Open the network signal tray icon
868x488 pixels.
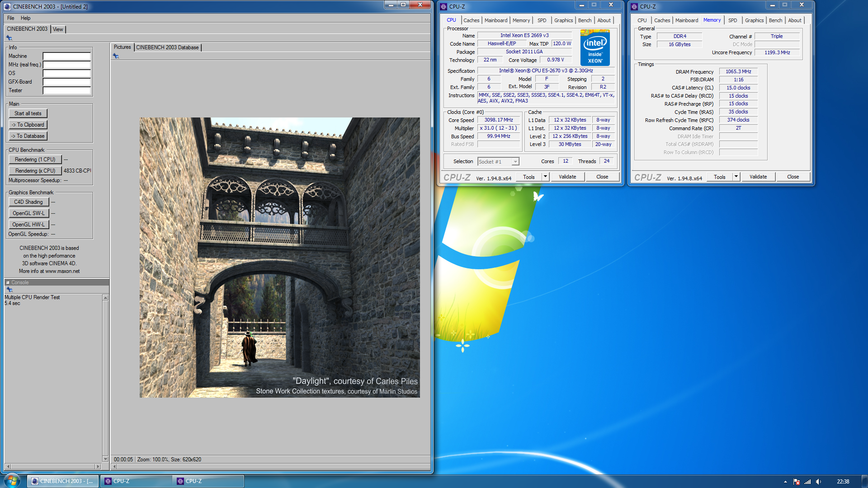click(807, 482)
